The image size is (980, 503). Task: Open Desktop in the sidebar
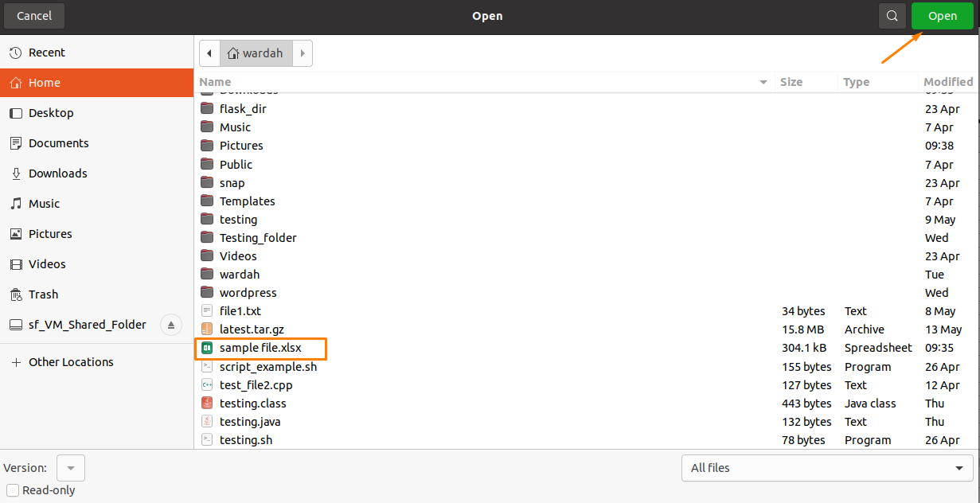pos(97,113)
